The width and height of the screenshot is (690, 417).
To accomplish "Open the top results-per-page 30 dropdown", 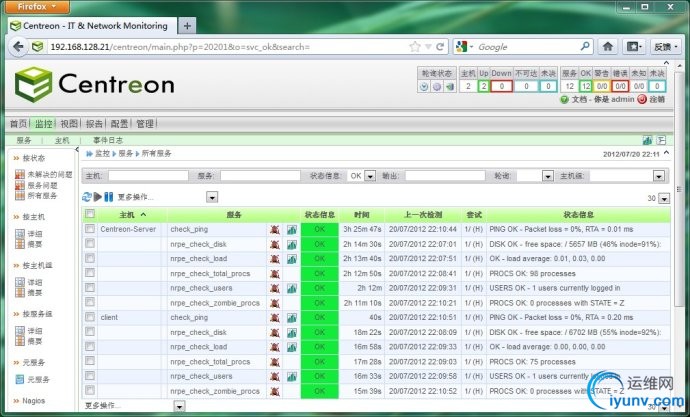I will (x=664, y=198).
